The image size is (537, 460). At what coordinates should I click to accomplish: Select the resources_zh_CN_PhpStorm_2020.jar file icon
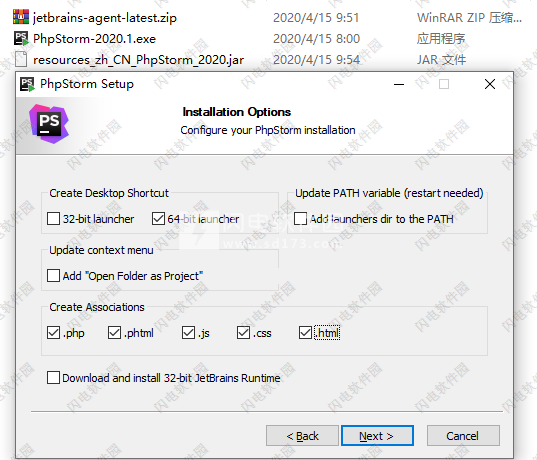pyautogui.click(x=21, y=59)
